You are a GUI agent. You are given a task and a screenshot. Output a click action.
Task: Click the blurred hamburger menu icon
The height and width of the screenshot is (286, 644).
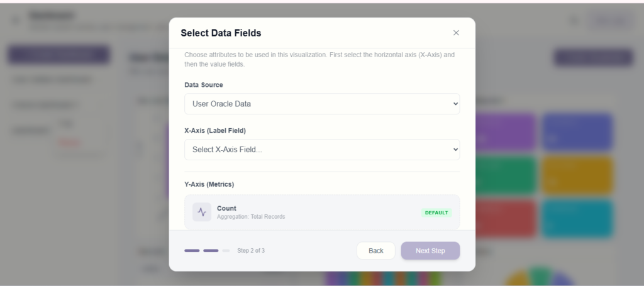[x=16, y=20]
